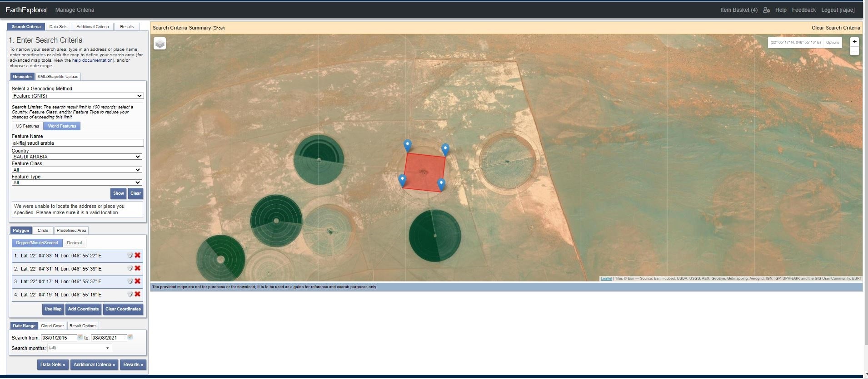Click the Clear Search Criteria link
Screen dimensions: 868x379
point(835,28)
